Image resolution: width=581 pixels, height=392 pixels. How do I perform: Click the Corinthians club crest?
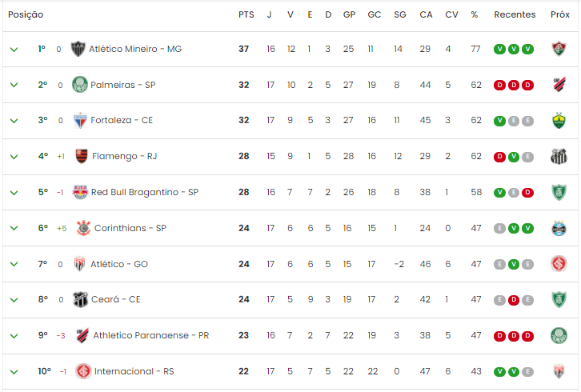84,228
